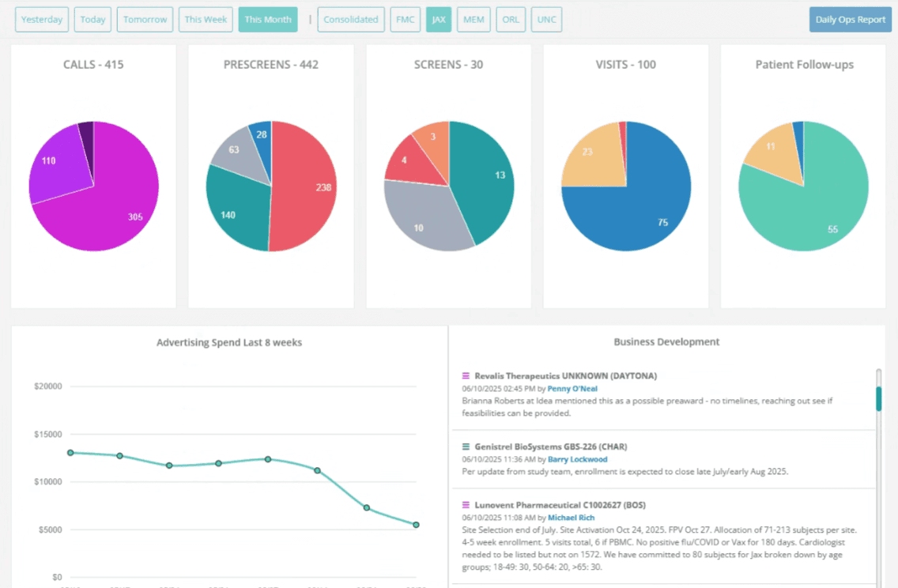Open author link Penny O'Neal
Screen dimensions: 898x588
[x=572, y=389]
